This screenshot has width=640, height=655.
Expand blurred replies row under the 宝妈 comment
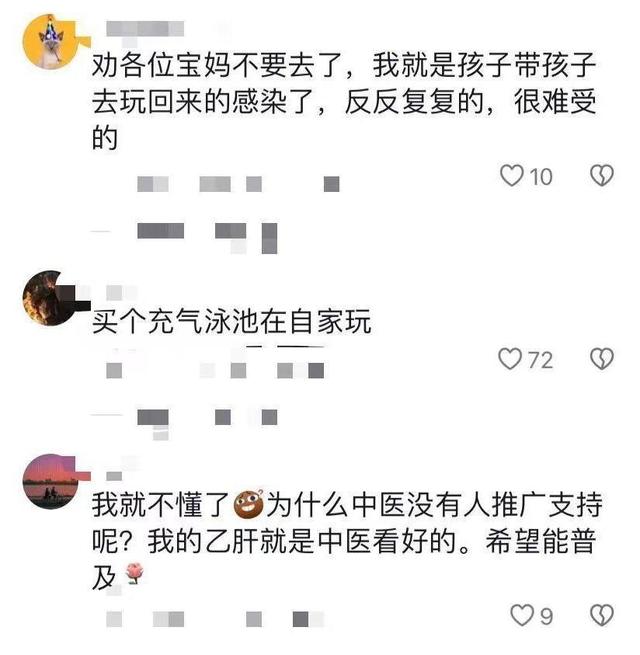click(x=184, y=237)
